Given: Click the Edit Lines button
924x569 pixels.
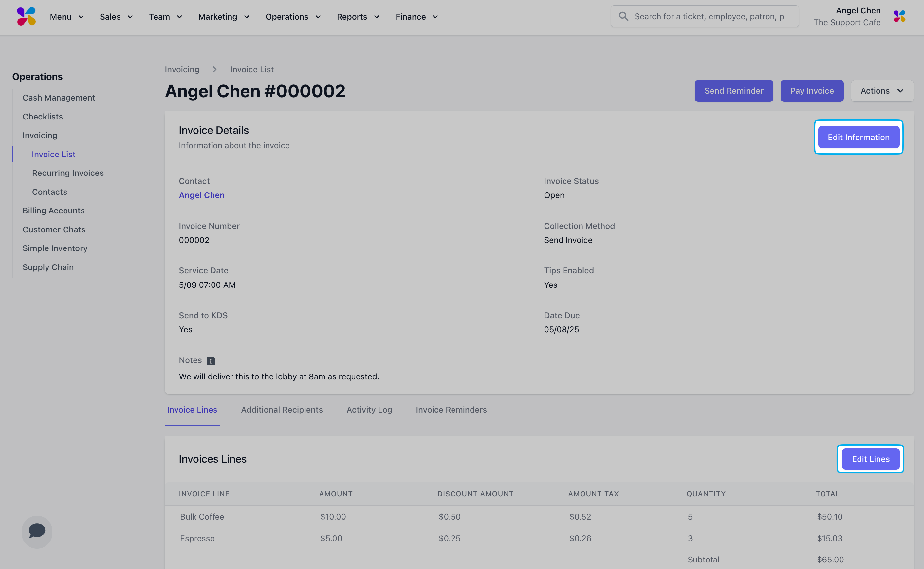Looking at the screenshot, I should tap(870, 459).
